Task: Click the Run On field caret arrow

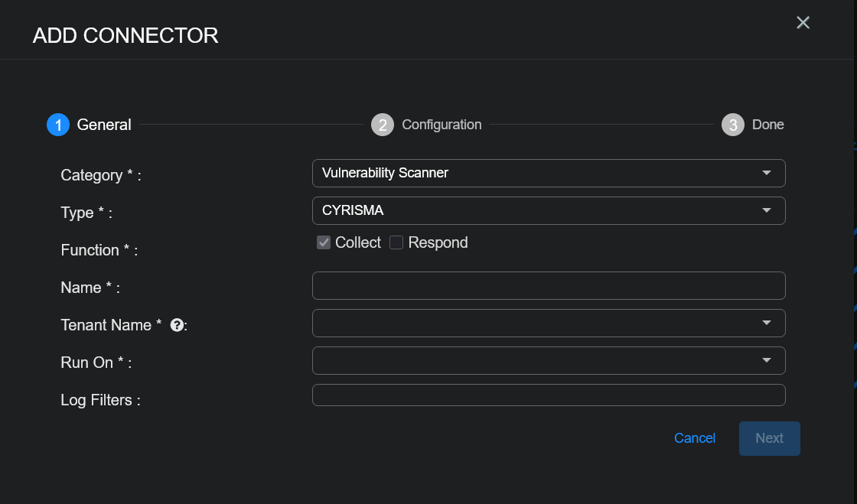Action: [767, 360]
